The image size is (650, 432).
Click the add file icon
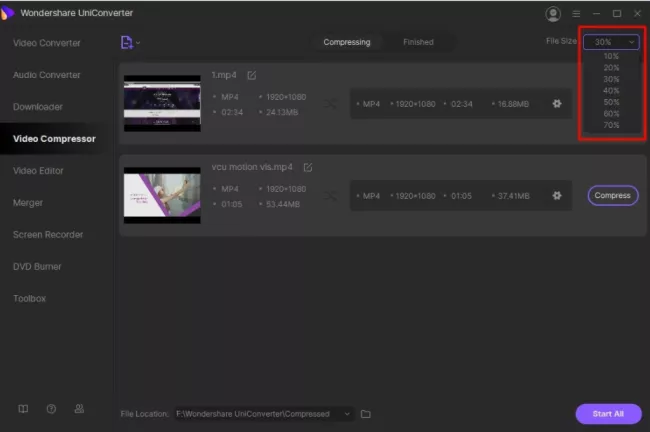126,42
